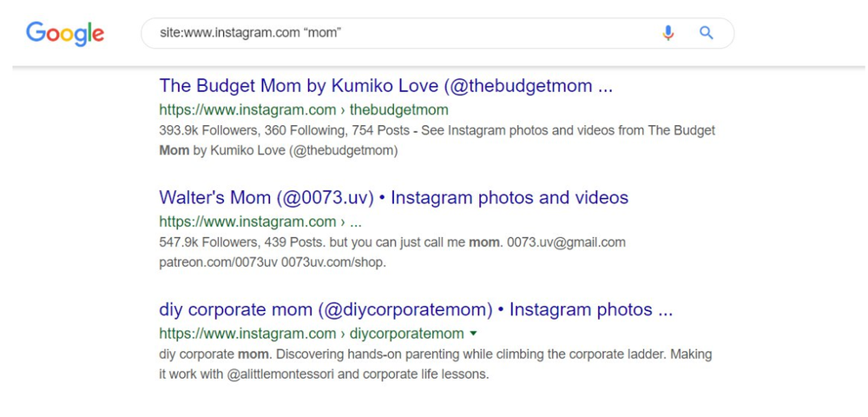
Task: Open The Budget Mom by Kumiko Love result
Action: 386,86
